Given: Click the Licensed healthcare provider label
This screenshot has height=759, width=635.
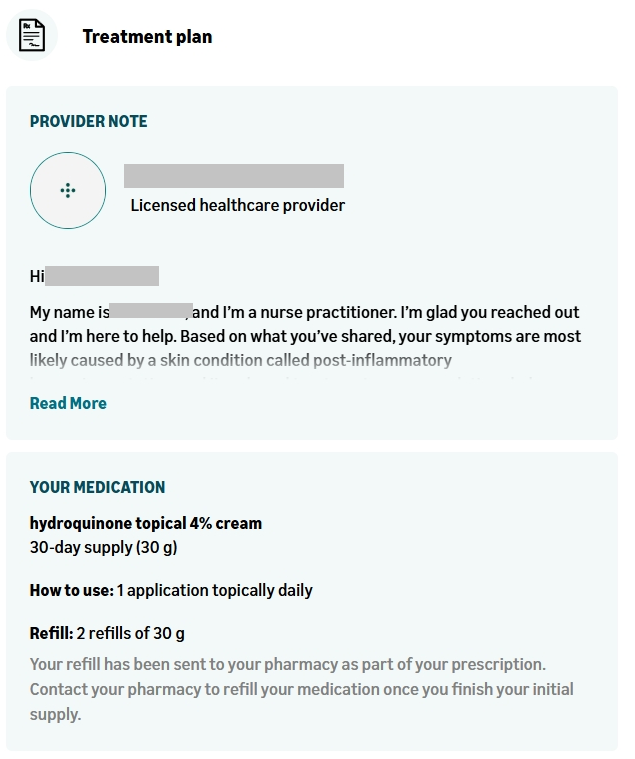Looking at the screenshot, I should (238, 206).
